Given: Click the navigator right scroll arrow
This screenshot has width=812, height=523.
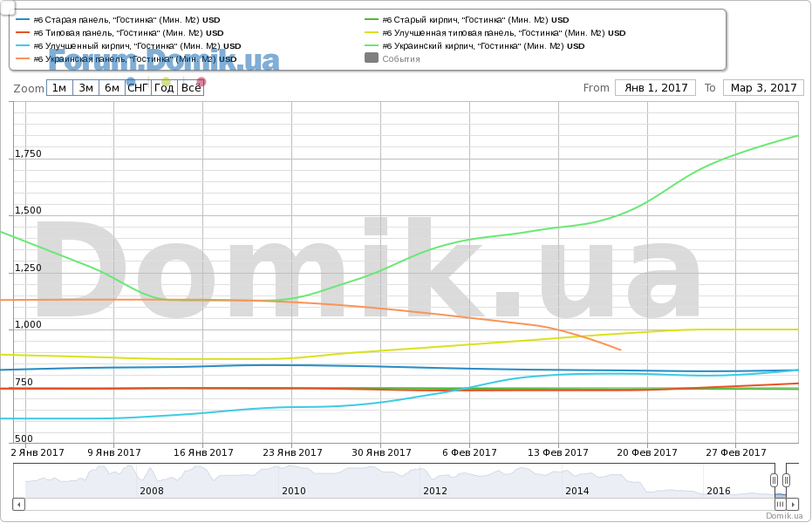Looking at the screenshot, I should [793, 504].
